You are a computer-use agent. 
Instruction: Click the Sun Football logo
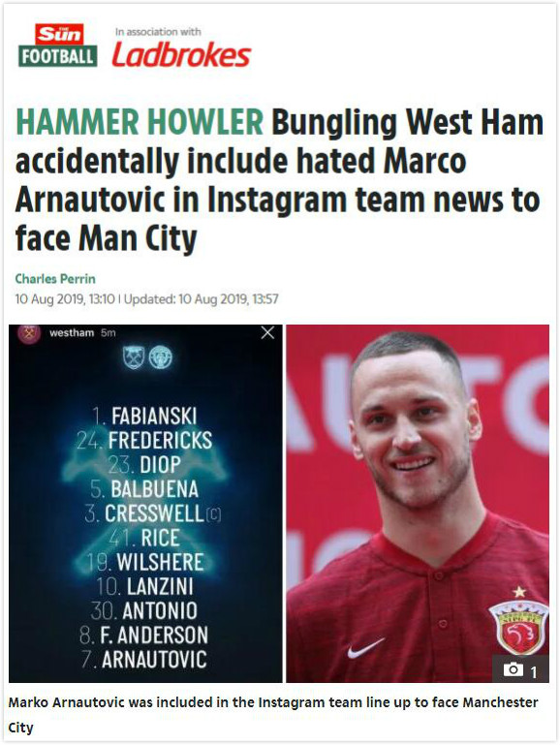click(x=58, y=46)
